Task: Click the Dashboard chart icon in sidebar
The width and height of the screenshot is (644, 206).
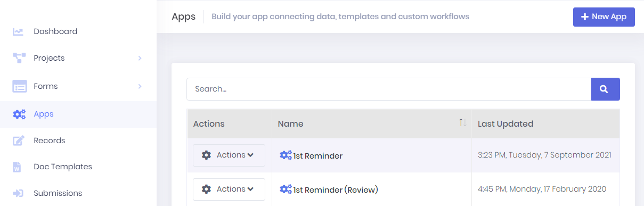Action: click(19, 31)
